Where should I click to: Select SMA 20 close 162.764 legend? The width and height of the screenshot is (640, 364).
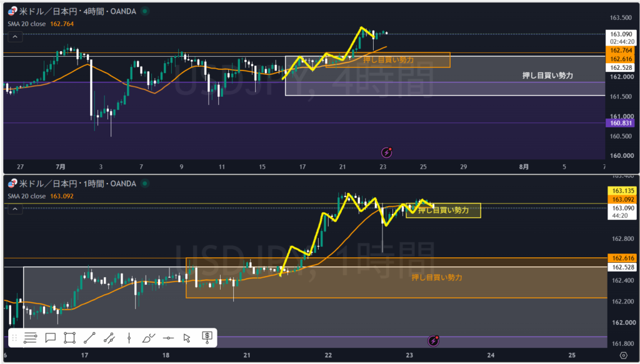point(41,24)
